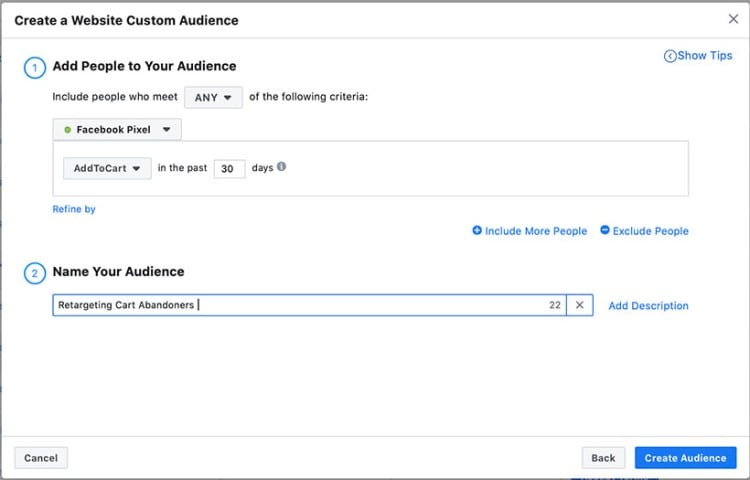This screenshot has width=750, height=480.
Task: Clear audience name with X icon
Action: click(579, 306)
